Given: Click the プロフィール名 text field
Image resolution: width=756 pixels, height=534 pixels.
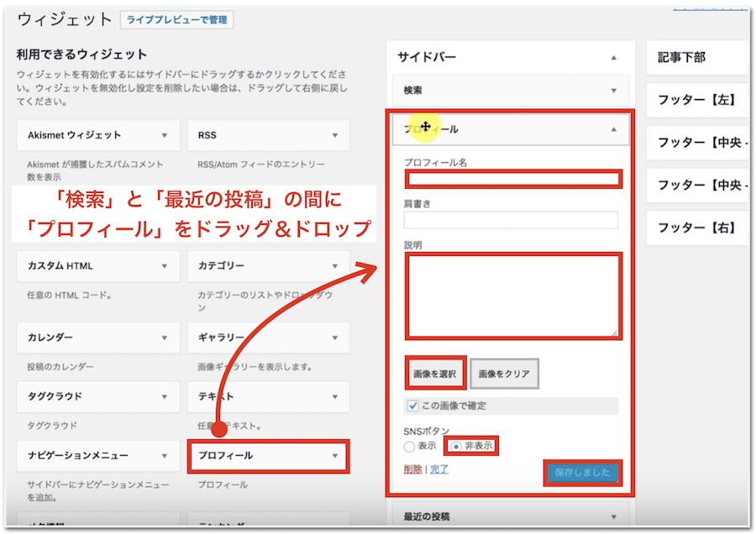Looking at the screenshot, I should pos(512,179).
